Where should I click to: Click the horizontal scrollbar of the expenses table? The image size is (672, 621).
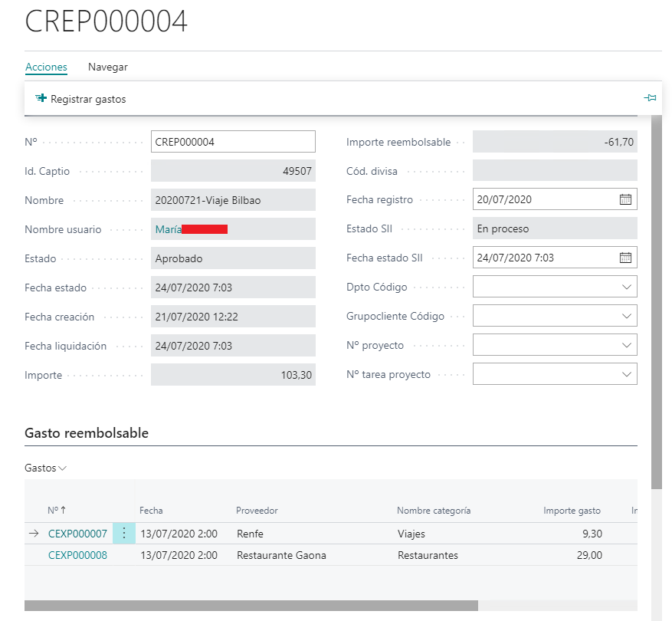click(251, 606)
